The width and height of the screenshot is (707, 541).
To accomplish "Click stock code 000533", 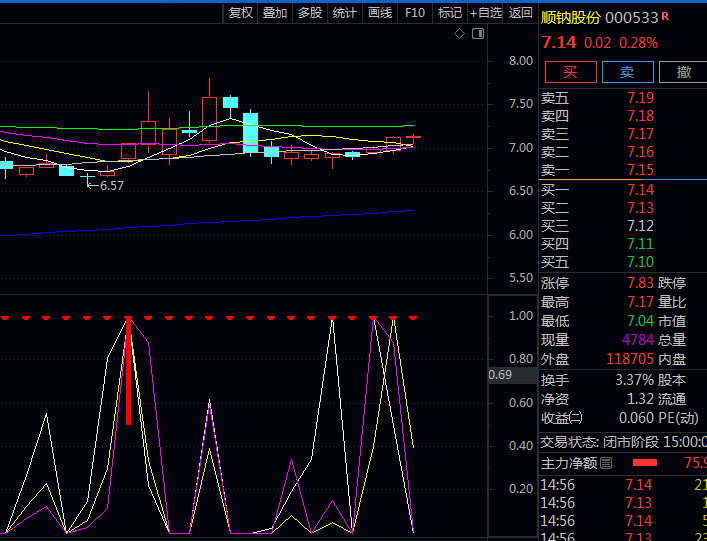I will click(632, 18).
